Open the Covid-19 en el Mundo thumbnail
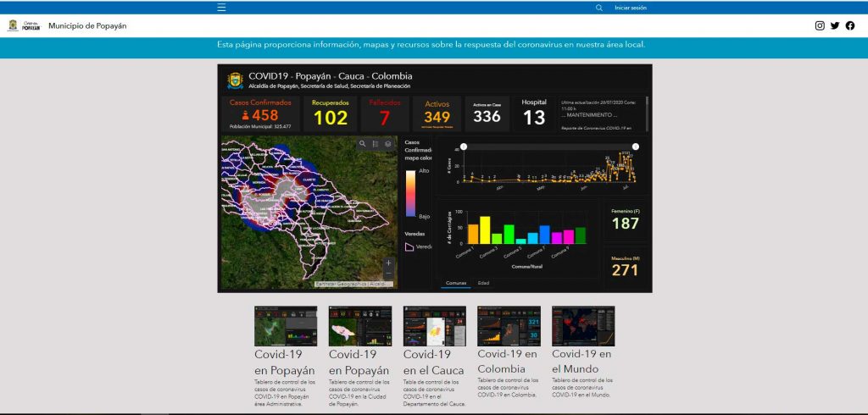Image resolution: width=868 pixels, height=415 pixels. click(583, 326)
